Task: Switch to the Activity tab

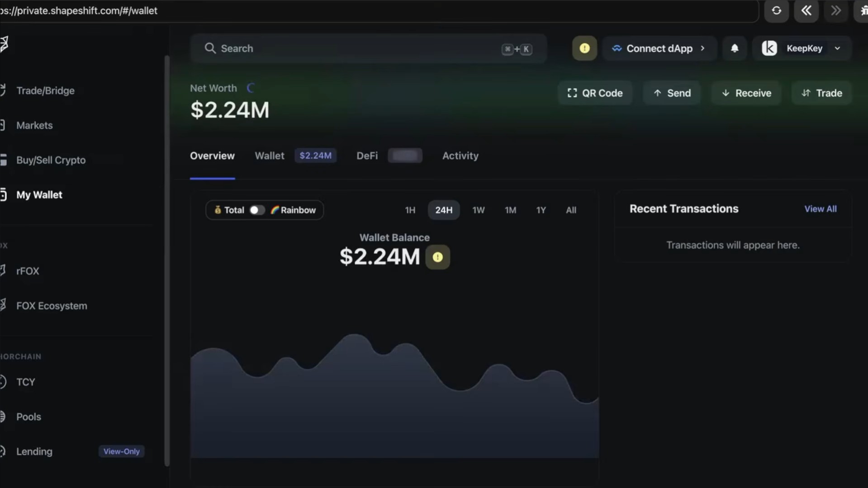Action: pos(460,156)
